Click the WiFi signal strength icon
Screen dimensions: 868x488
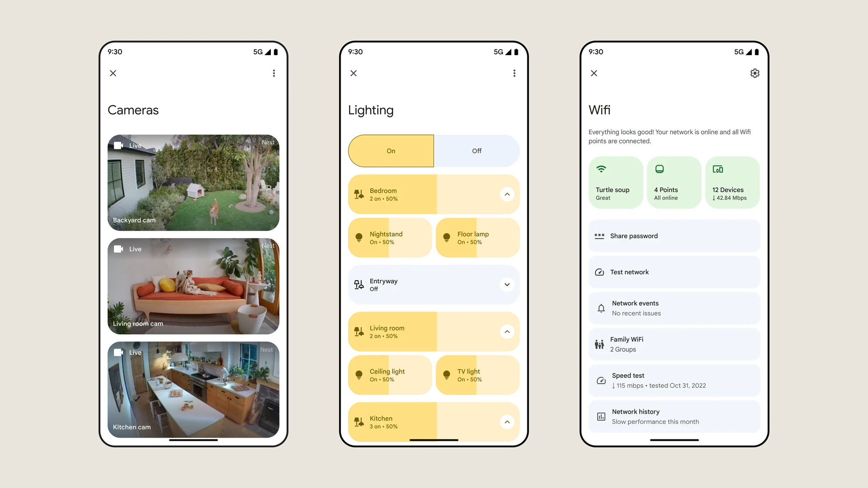(601, 169)
